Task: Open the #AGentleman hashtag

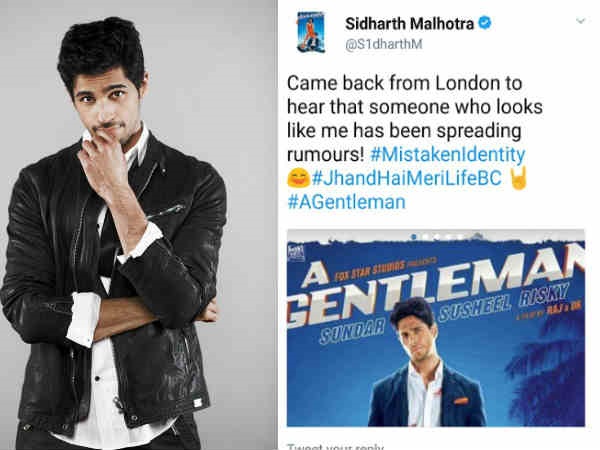Action: pos(346,202)
